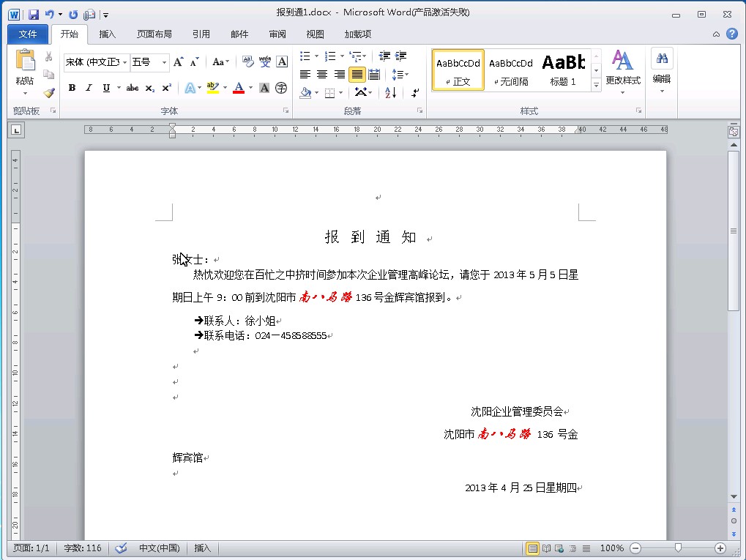Open the font name dropdown

[124, 63]
